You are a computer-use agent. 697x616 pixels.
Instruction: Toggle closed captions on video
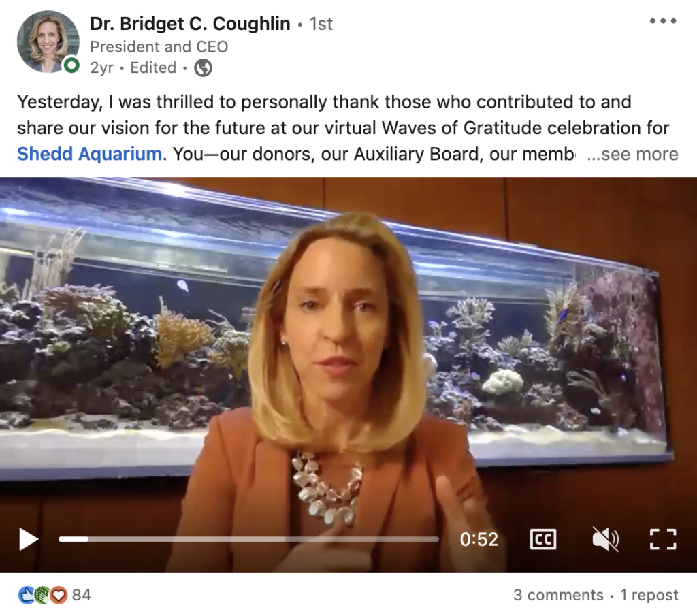(x=542, y=539)
